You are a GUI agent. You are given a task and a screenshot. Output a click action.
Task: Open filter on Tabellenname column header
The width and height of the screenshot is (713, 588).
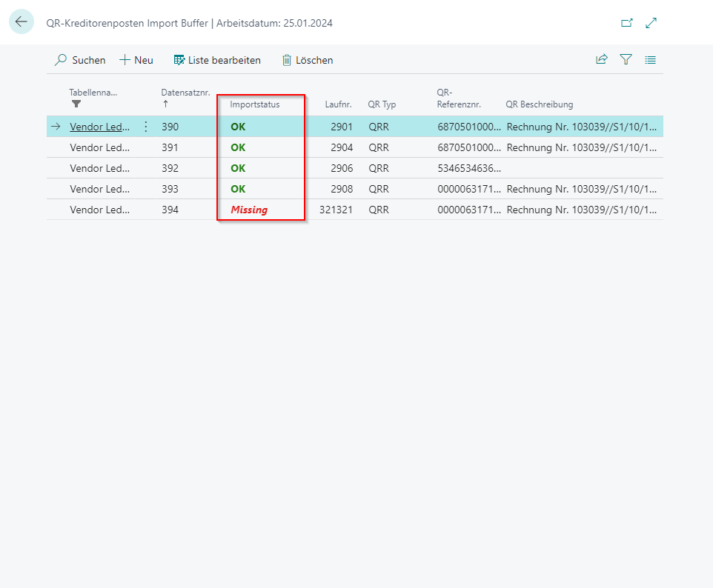(x=76, y=104)
